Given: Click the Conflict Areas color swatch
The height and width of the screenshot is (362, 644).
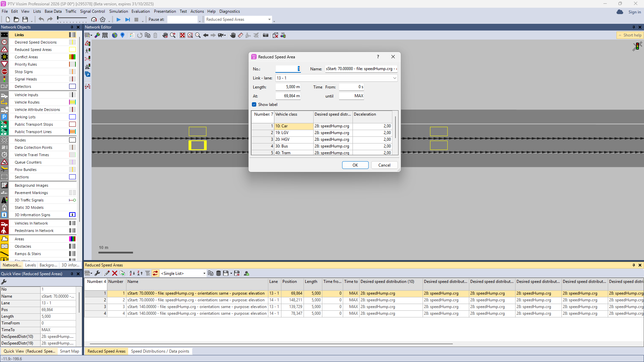Looking at the screenshot, I should pos(72,57).
